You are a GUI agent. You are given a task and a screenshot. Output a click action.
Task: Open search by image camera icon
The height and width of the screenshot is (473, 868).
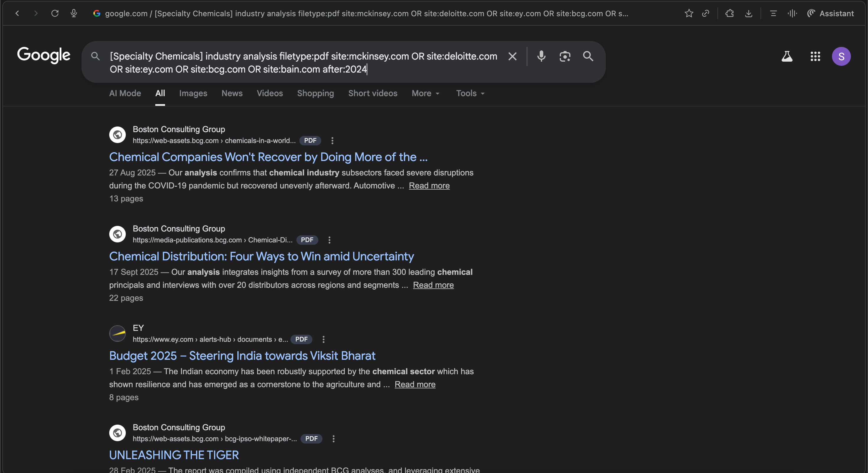click(565, 56)
